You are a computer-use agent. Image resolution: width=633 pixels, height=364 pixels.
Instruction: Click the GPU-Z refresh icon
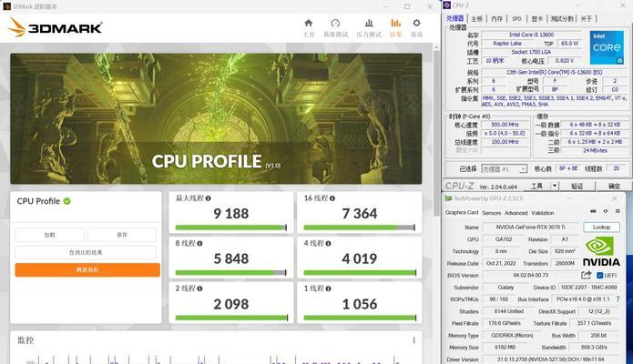605,211
